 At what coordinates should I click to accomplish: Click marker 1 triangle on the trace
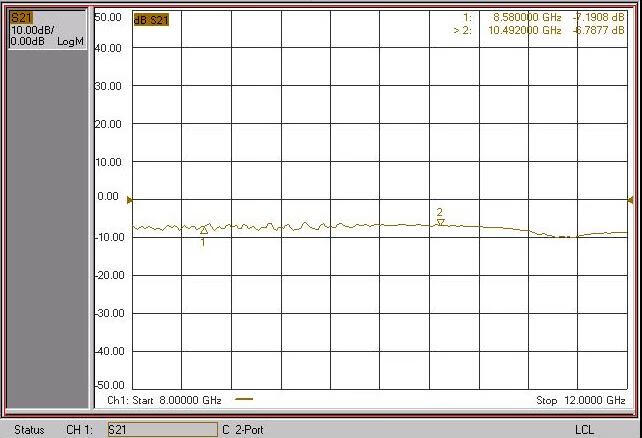point(204,230)
